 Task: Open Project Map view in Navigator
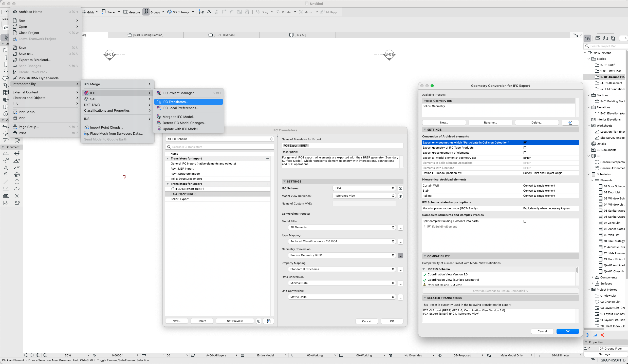point(587,38)
